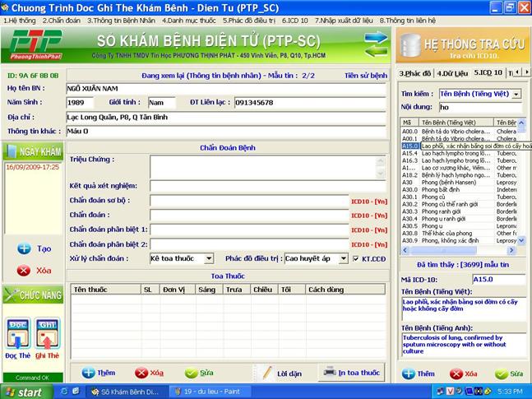Click the Đọc Thẻ card reader icon

point(19,329)
